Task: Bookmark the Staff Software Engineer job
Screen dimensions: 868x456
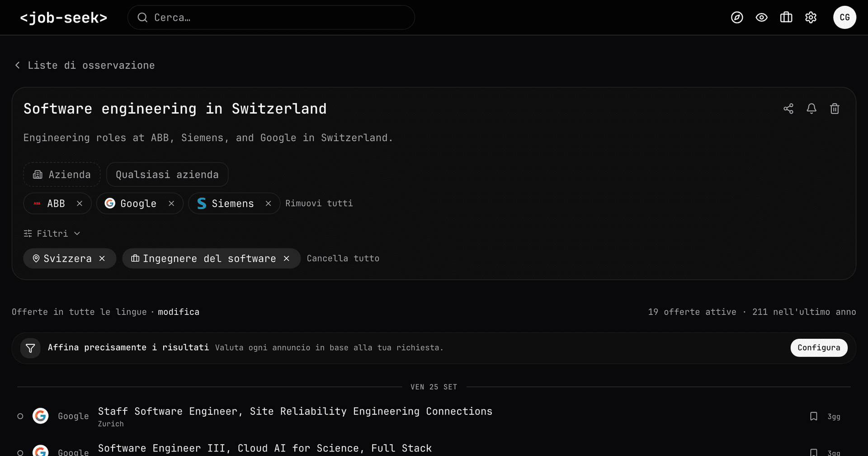Action: (814, 416)
